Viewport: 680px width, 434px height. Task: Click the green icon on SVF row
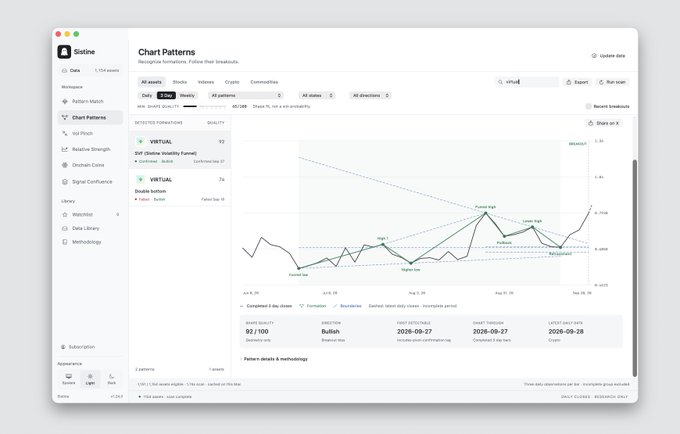(x=140, y=141)
